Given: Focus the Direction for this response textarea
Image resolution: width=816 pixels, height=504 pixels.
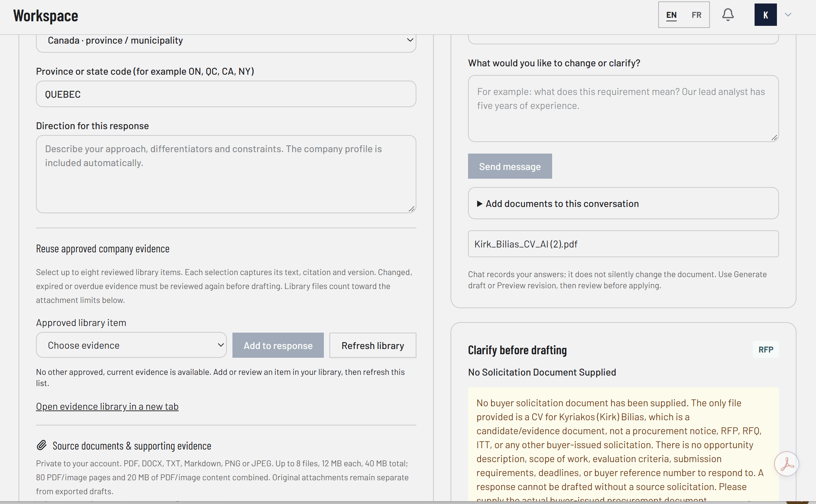Looking at the screenshot, I should click(226, 174).
